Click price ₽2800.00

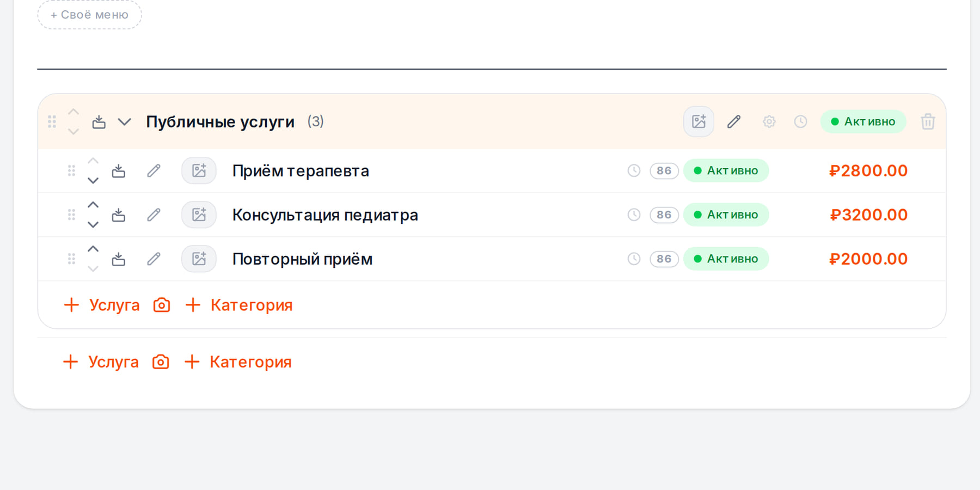pos(868,171)
